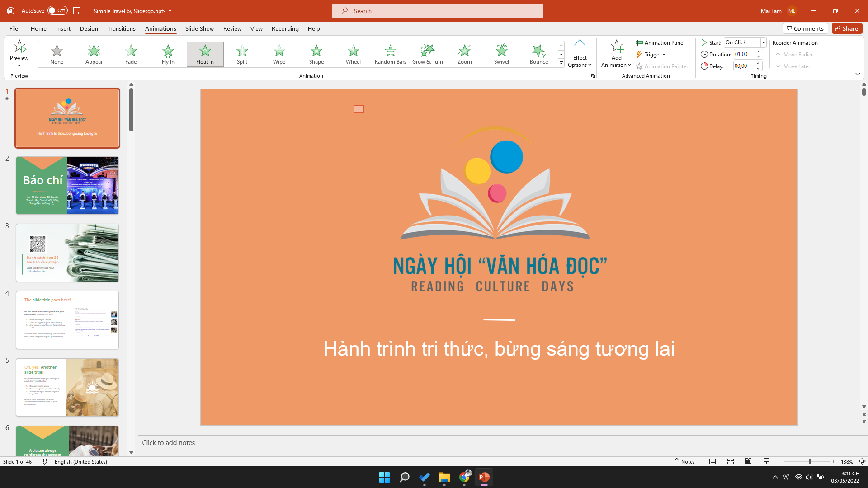Fit slide to current window

click(x=862, y=461)
